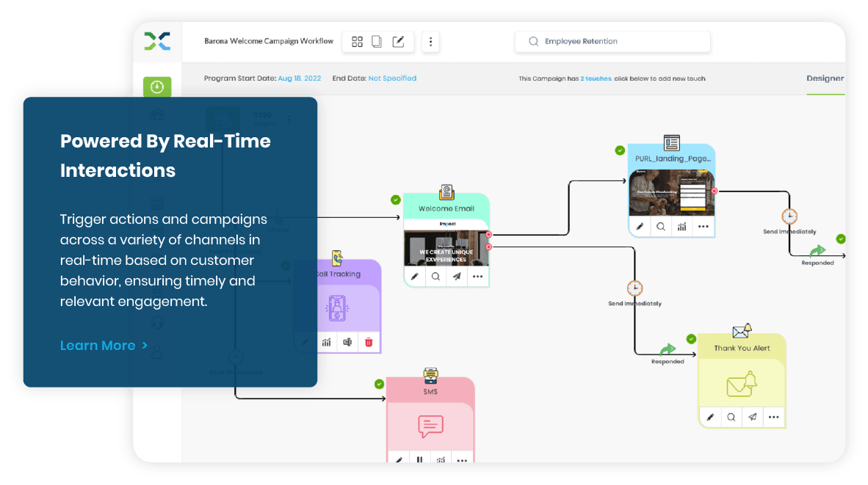Click the Call Tracking announce megaphone icon
The width and height of the screenshot is (868, 485).
click(x=347, y=343)
